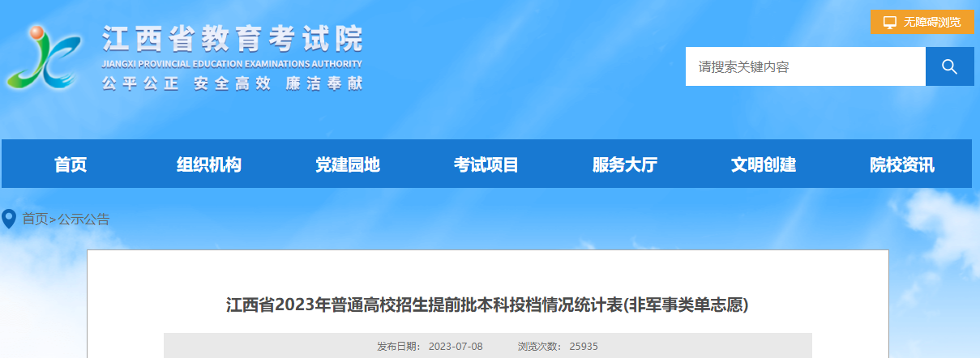980x358 pixels.
Task: Open the 服务大厅 menu item
Action: click(625, 164)
